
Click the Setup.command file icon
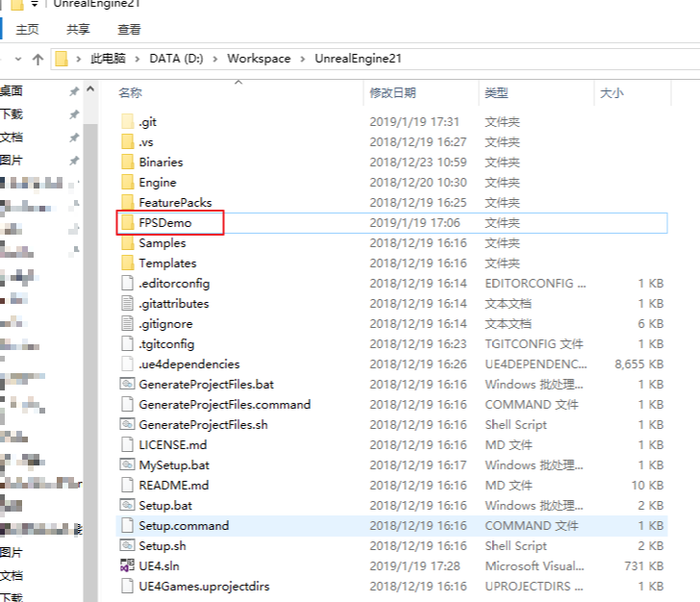coord(128,525)
